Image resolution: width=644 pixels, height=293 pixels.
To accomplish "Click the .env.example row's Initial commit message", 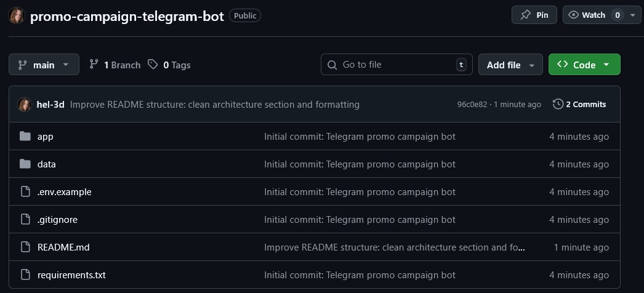I will (x=360, y=191).
